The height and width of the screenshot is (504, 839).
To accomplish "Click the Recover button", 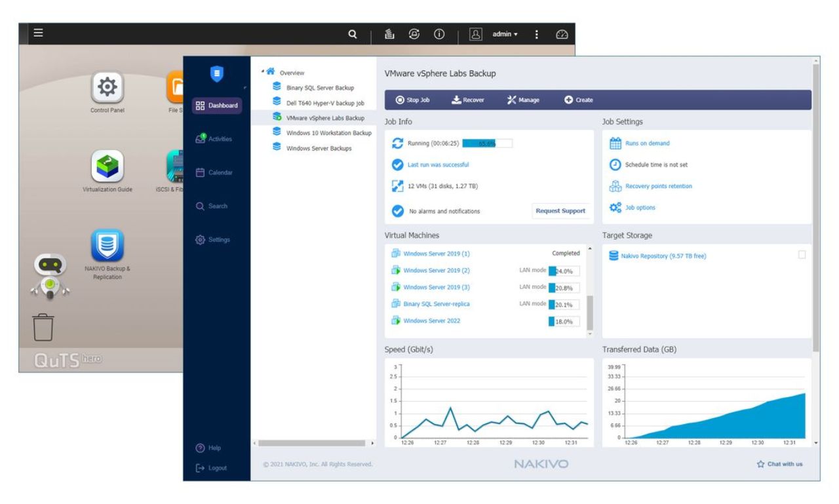I will 468,100.
